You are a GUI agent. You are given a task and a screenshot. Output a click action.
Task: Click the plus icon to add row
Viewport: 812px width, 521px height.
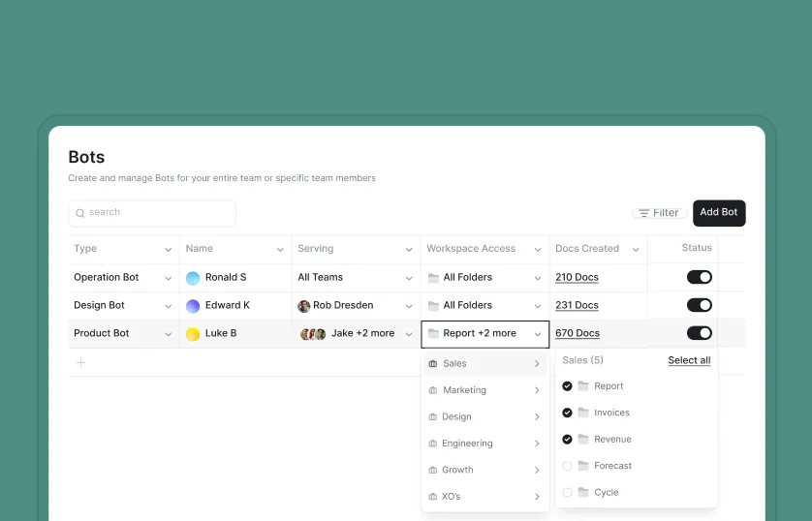coord(80,363)
